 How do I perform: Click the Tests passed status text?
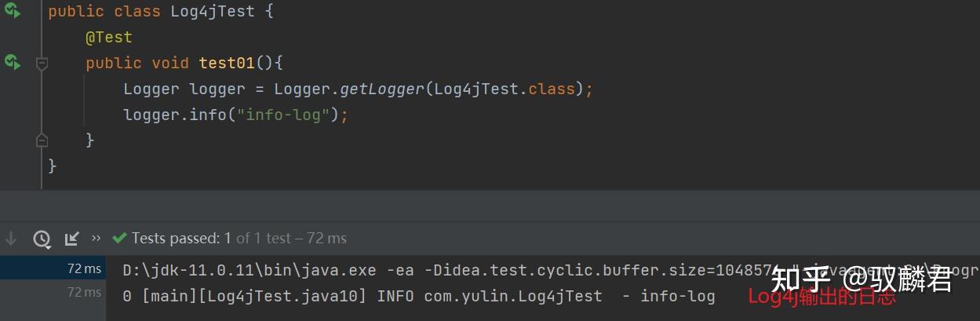click(176, 238)
